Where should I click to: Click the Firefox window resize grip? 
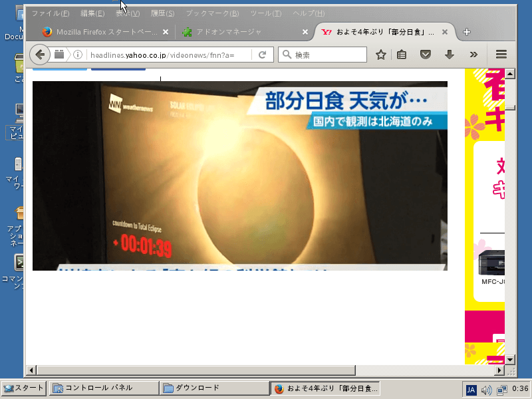pos(510,370)
